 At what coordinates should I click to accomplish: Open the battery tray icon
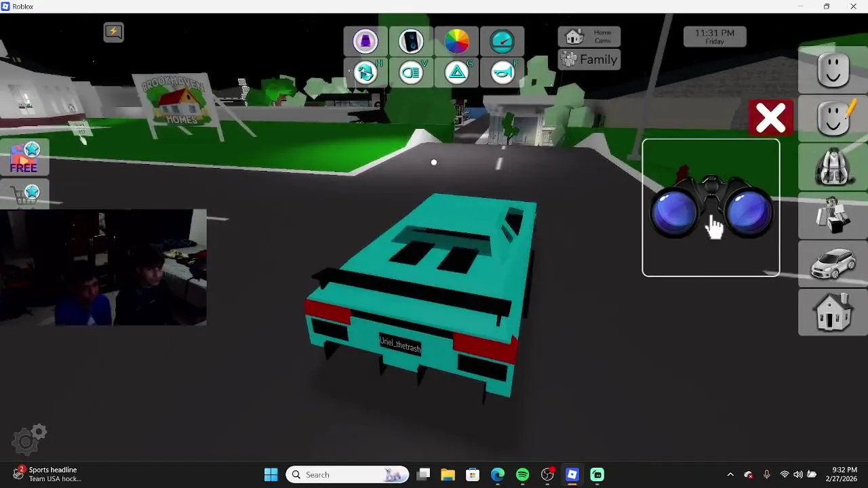(x=812, y=474)
